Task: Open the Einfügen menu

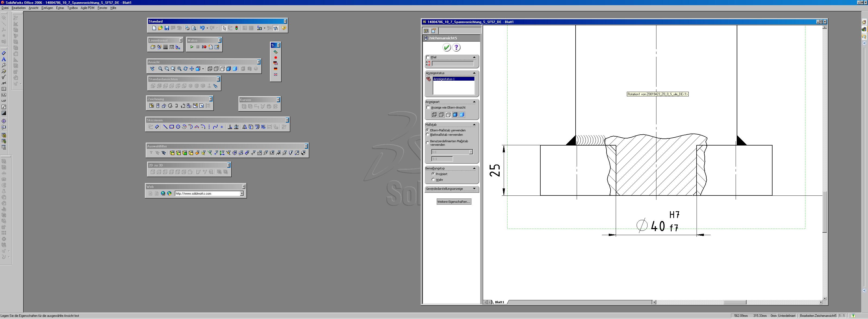Action: point(47,8)
